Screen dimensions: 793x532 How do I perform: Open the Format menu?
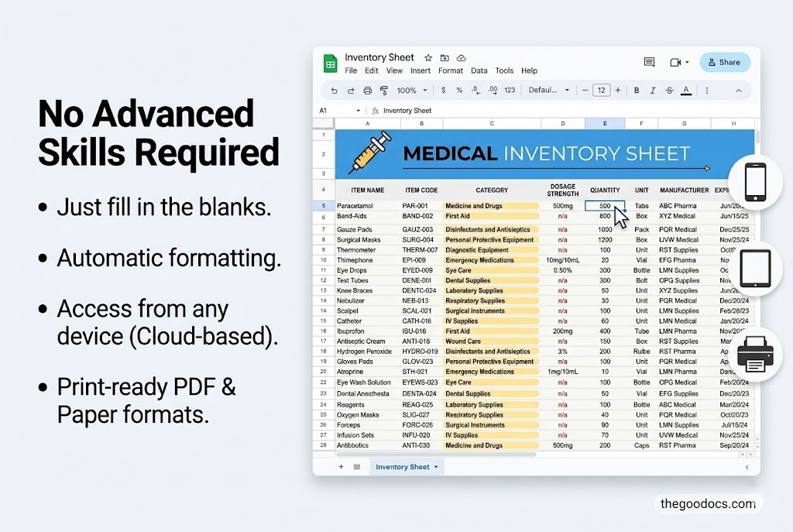point(451,70)
